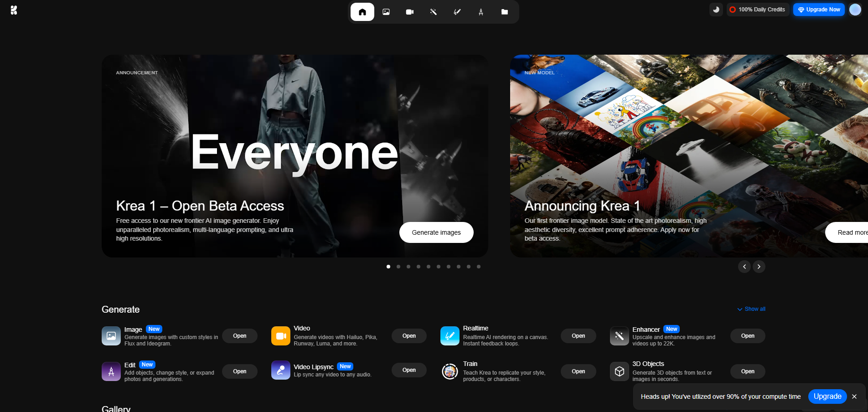Click the Enhancer icon tile

620,336
